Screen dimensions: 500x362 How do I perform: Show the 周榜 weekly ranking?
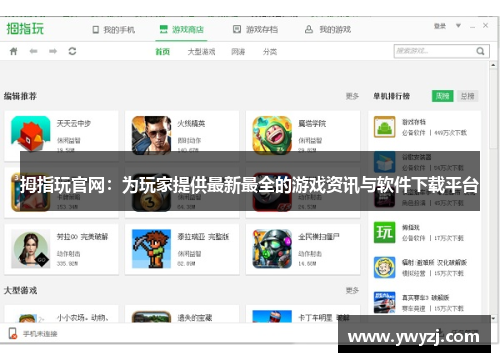(x=443, y=96)
